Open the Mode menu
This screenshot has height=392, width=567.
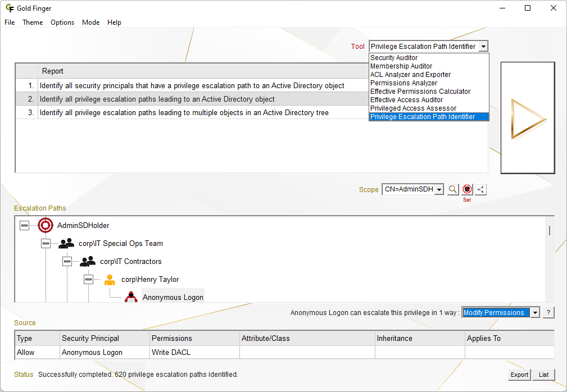coord(91,22)
